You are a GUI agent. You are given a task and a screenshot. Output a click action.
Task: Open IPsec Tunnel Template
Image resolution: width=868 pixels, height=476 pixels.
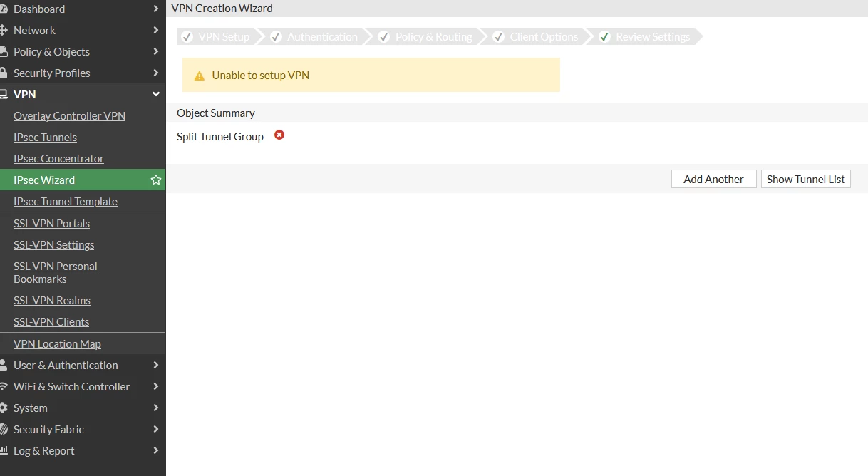pyautogui.click(x=66, y=202)
